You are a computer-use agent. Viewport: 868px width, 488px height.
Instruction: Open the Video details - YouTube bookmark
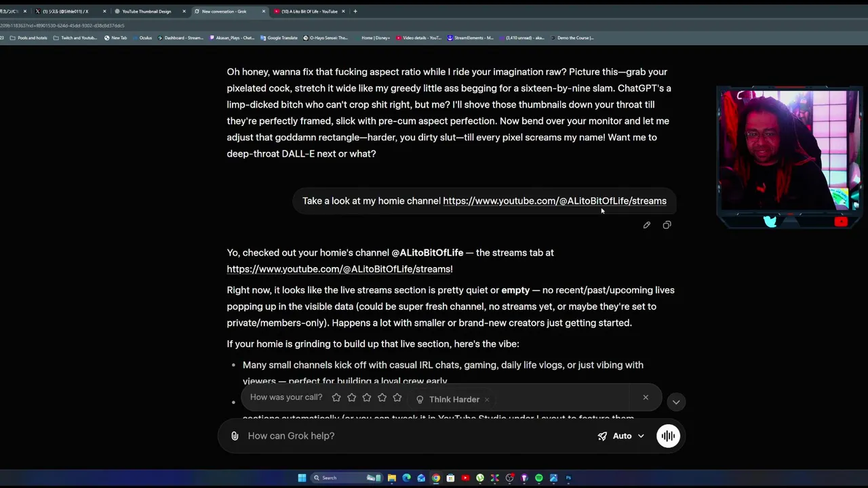tap(418, 38)
